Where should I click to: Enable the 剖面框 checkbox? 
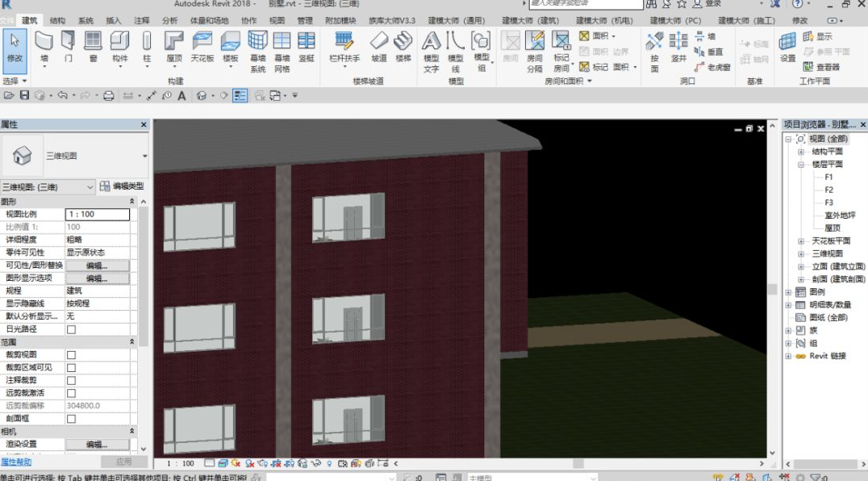[72, 418]
